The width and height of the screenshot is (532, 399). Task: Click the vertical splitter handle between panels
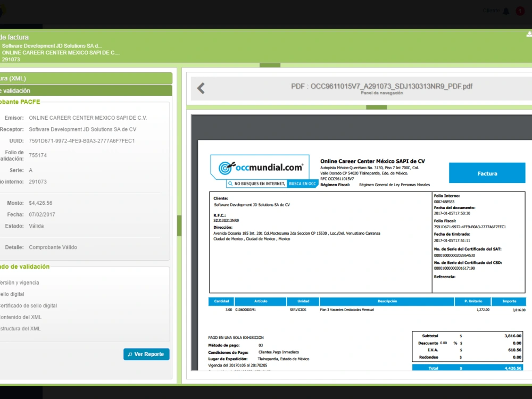point(179,226)
